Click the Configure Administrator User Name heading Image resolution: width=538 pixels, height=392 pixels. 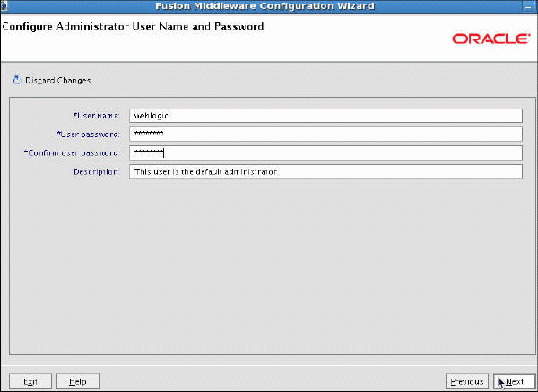pyautogui.click(x=134, y=27)
